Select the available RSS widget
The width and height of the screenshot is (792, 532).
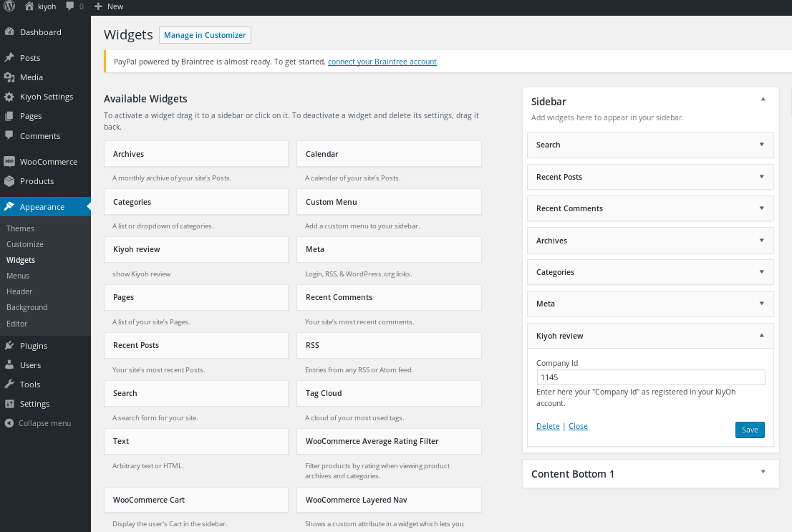[389, 345]
